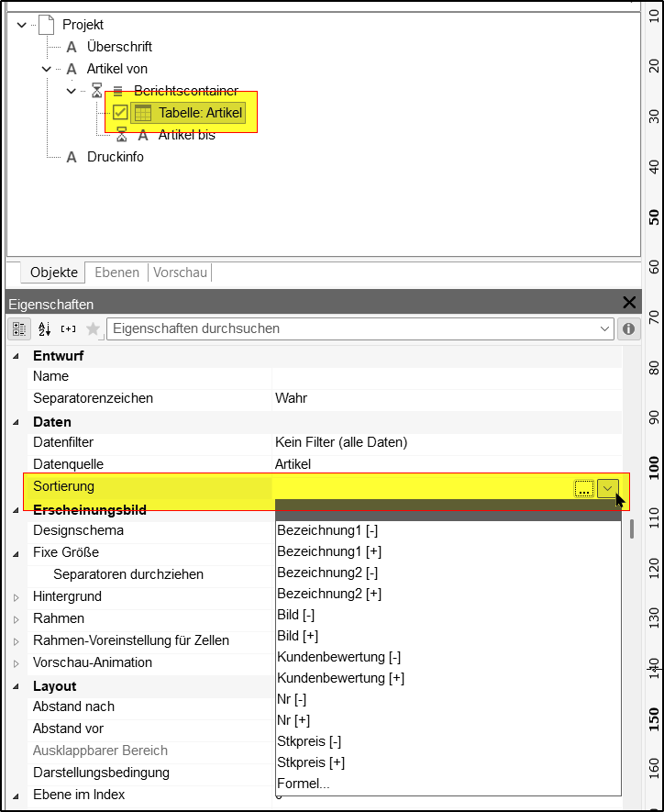This screenshot has height=812, width=664.
Task: Collapse the Projekt tree node
Action: point(22,25)
